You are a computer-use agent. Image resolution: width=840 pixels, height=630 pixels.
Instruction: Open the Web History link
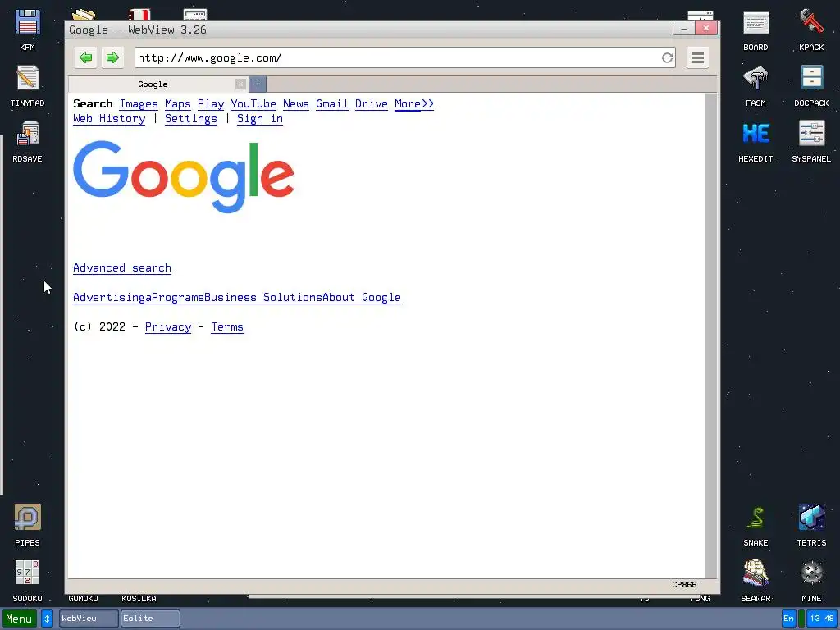point(109,119)
